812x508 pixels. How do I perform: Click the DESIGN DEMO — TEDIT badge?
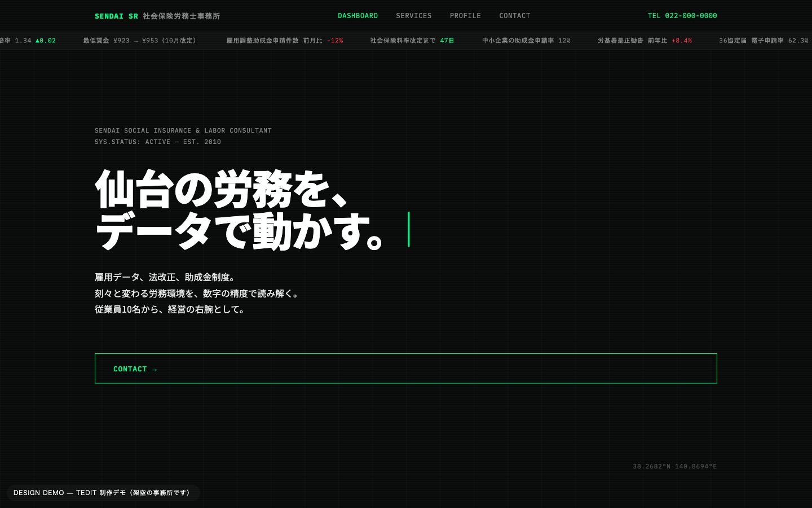[x=103, y=493]
